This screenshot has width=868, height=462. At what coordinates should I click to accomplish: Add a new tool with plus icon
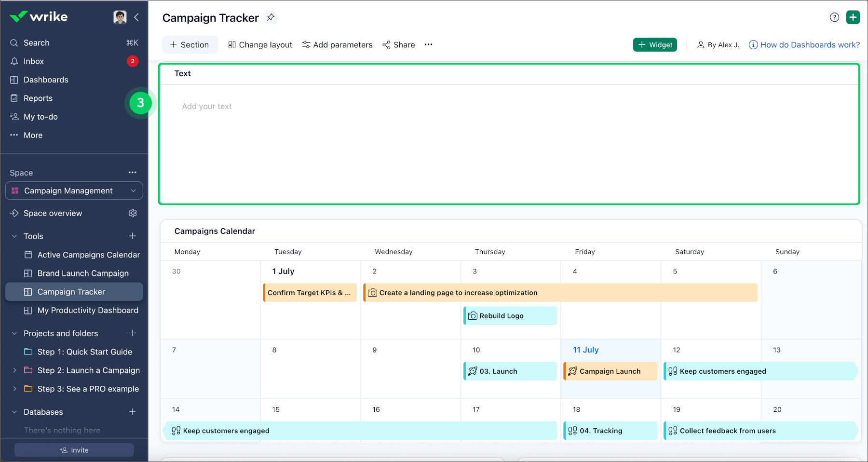[132, 236]
